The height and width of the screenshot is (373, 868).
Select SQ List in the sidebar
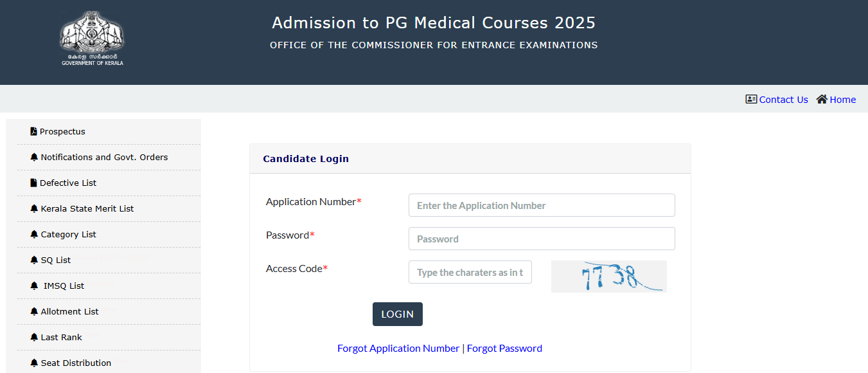55,260
